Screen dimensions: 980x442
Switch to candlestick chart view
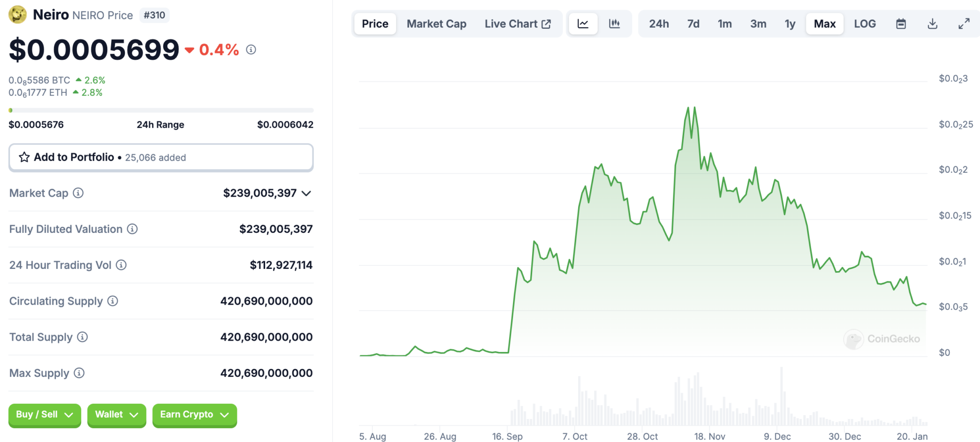614,23
